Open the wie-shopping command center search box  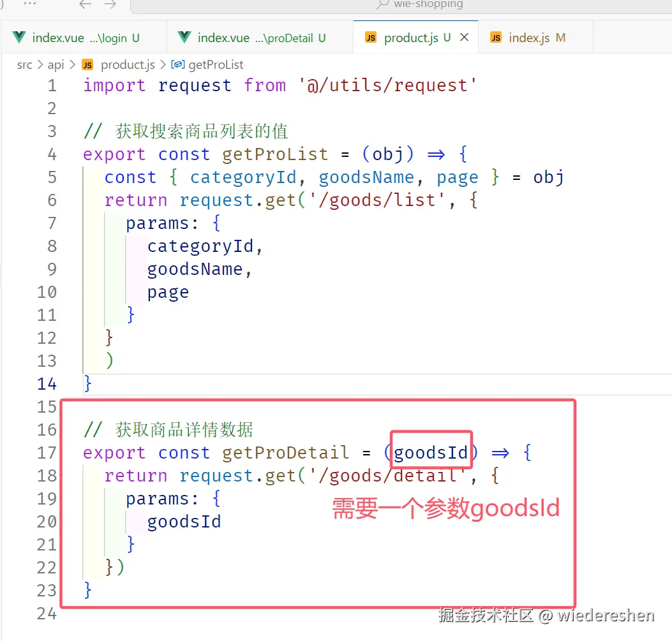tap(403, 5)
